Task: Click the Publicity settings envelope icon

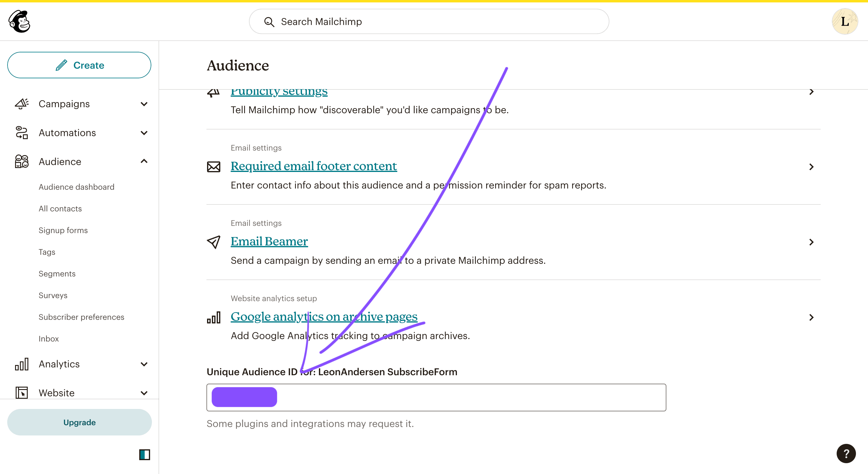Action: click(x=214, y=92)
